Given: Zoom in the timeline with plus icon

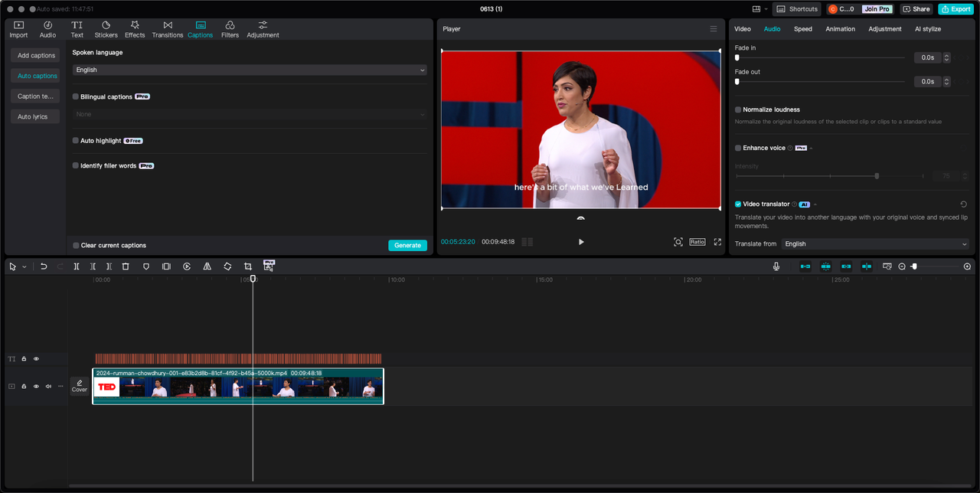Looking at the screenshot, I should click(967, 266).
